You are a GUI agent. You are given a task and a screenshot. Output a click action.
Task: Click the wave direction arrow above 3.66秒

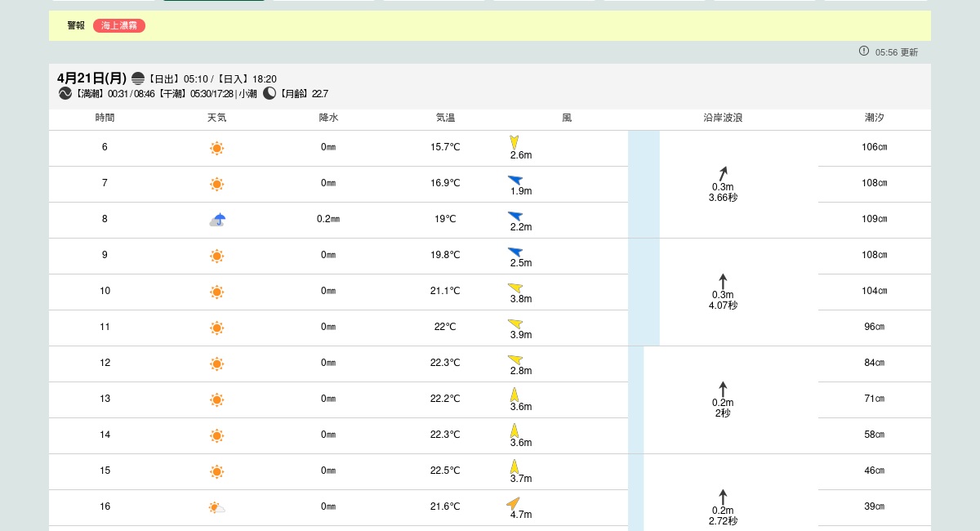[723, 173]
